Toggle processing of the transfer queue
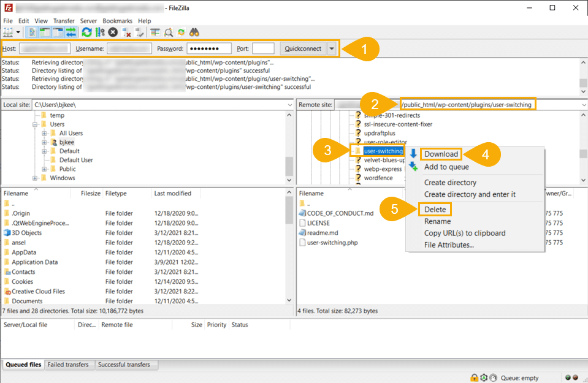 [x=99, y=32]
